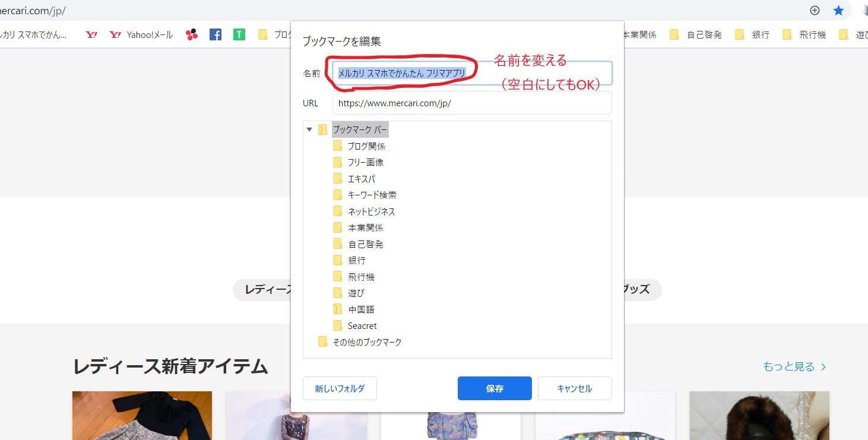This screenshot has width=868, height=440.
Task: Select その他のブックマーク folder
Action: (x=366, y=342)
